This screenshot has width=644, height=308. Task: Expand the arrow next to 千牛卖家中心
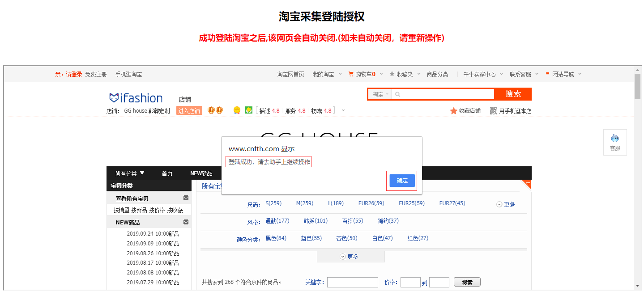point(501,74)
